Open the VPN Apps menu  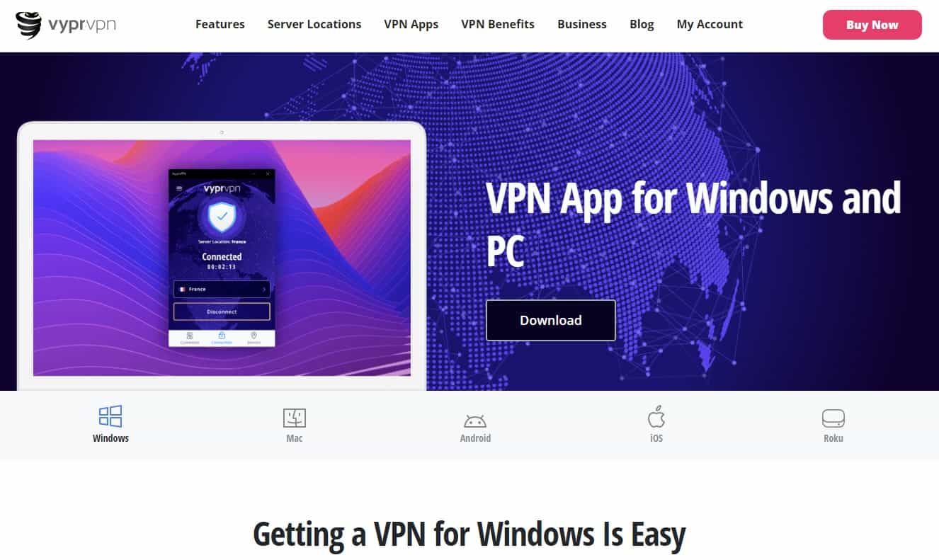(x=411, y=24)
